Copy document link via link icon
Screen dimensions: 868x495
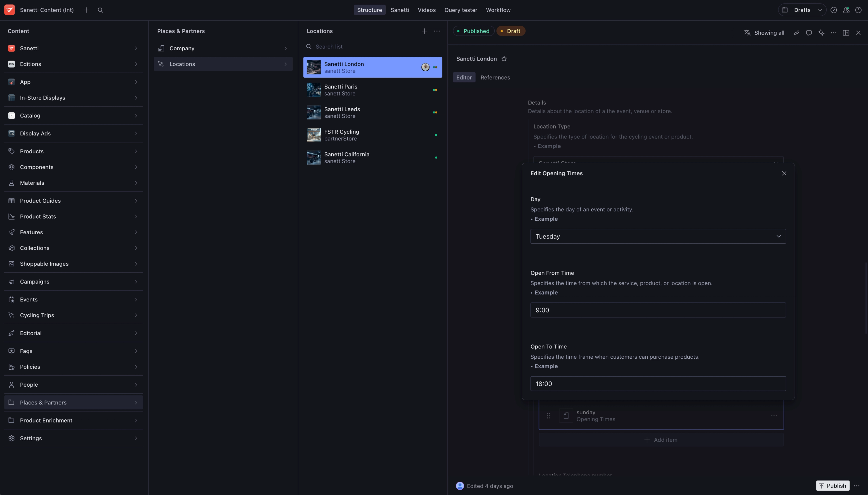[x=796, y=33]
